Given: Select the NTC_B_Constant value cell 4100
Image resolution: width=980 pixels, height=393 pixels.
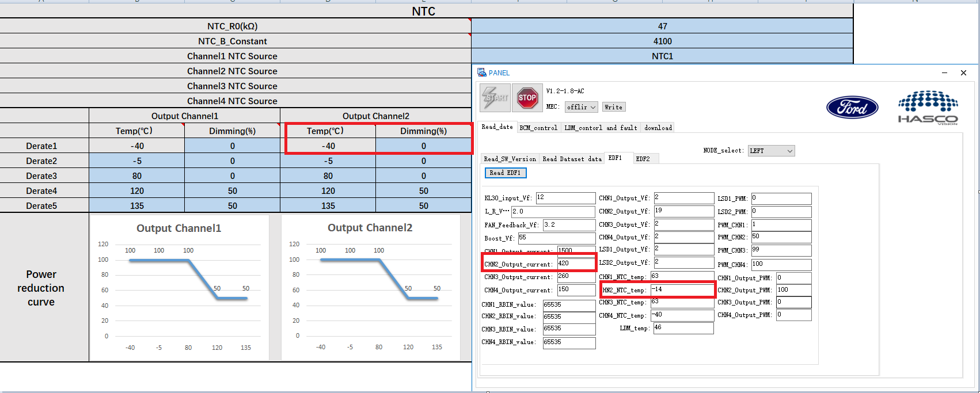Looking at the screenshot, I should click(x=662, y=41).
